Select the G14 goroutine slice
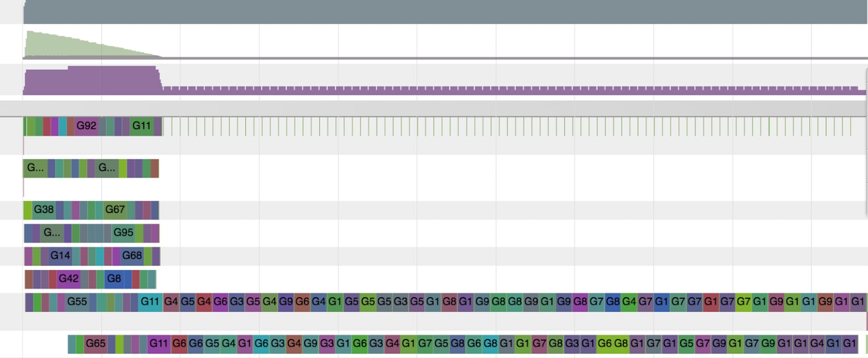The image size is (868, 358). click(60, 256)
